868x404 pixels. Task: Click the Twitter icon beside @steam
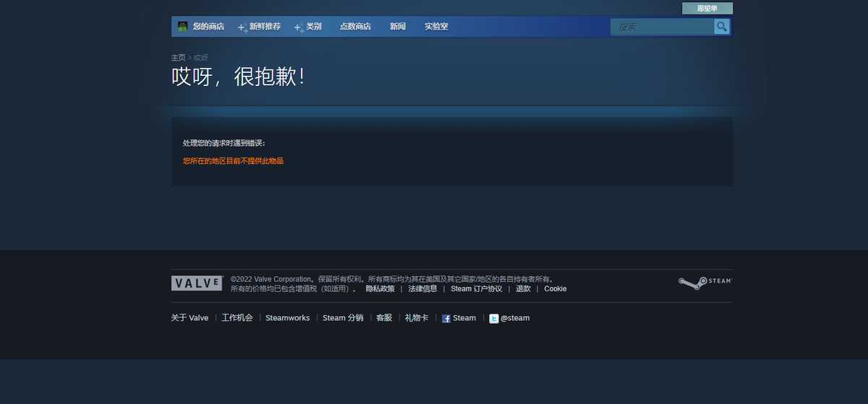[x=493, y=319]
